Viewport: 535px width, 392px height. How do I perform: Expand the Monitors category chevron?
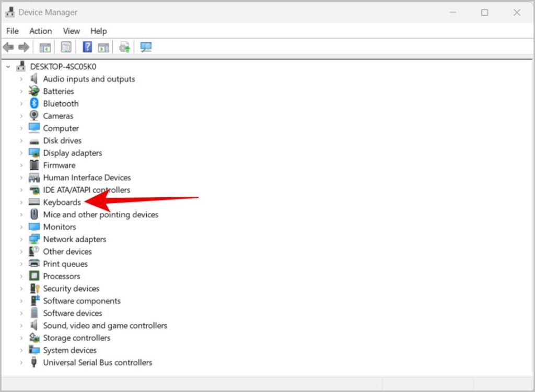point(21,227)
